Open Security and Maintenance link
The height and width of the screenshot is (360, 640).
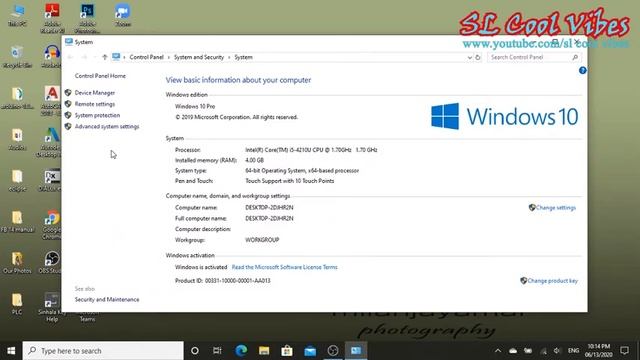click(107, 300)
